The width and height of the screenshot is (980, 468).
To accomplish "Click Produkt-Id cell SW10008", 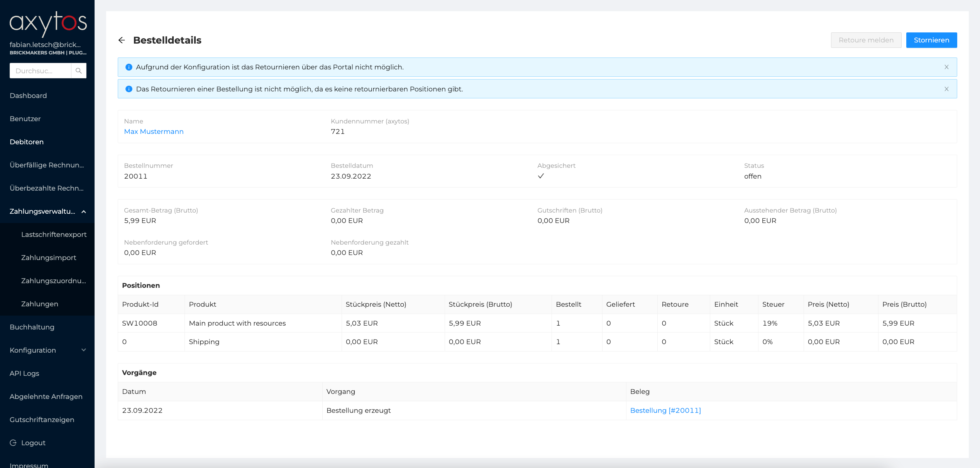I will point(151,323).
